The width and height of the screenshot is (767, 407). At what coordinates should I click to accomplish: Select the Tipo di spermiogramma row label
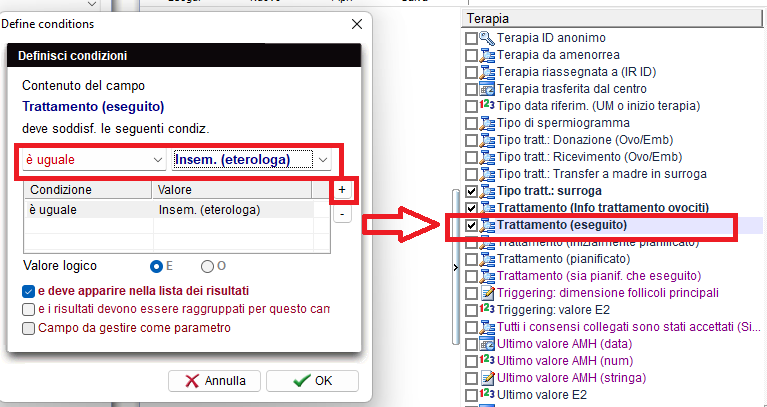coord(563,123)
